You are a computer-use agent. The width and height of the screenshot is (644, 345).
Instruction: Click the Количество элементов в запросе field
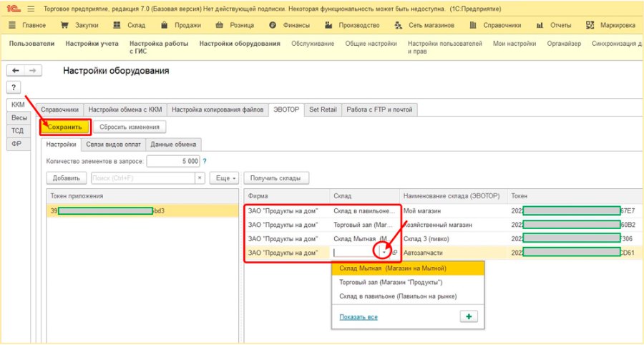(x=173, y=162)
